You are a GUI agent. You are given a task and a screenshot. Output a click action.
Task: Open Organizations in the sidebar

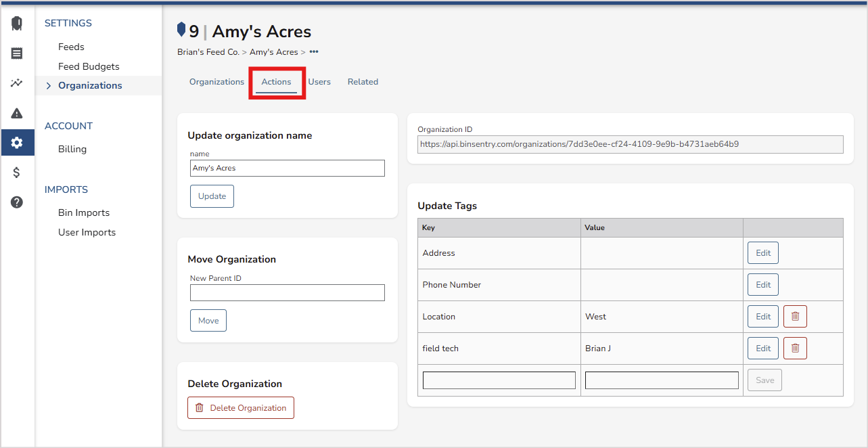(90, 85)
